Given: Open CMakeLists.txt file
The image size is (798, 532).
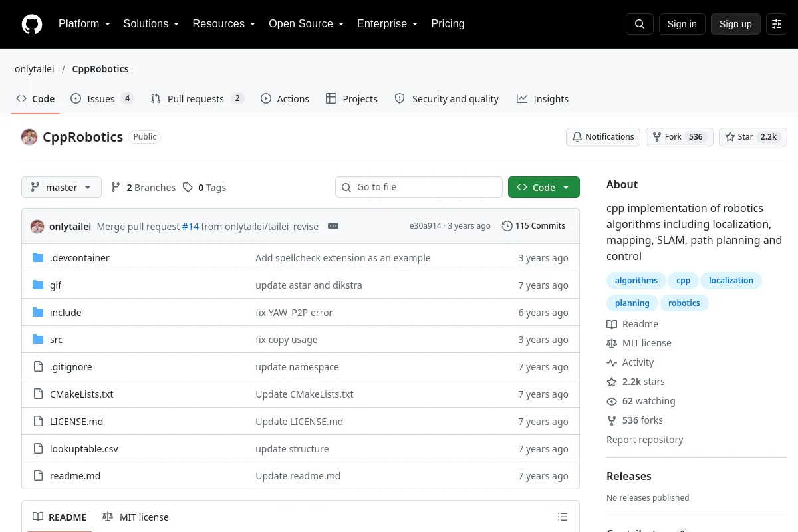Looking at the screenshot, I should click(x=82, y=394).
